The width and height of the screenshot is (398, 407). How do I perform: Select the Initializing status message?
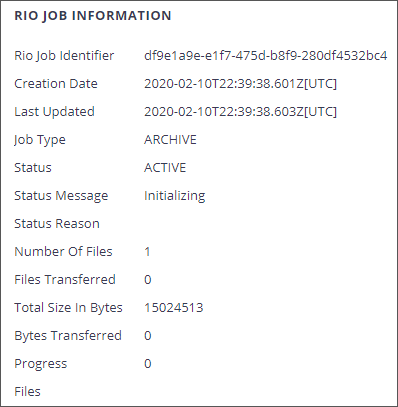point(175,196)
